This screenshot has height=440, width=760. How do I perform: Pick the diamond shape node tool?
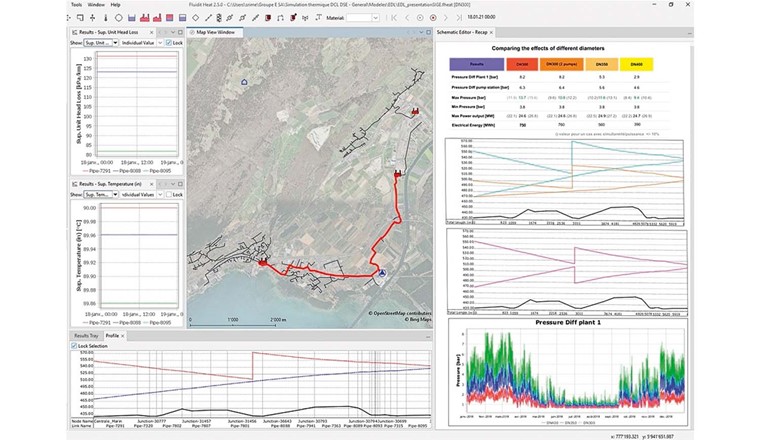coord(195,18)
